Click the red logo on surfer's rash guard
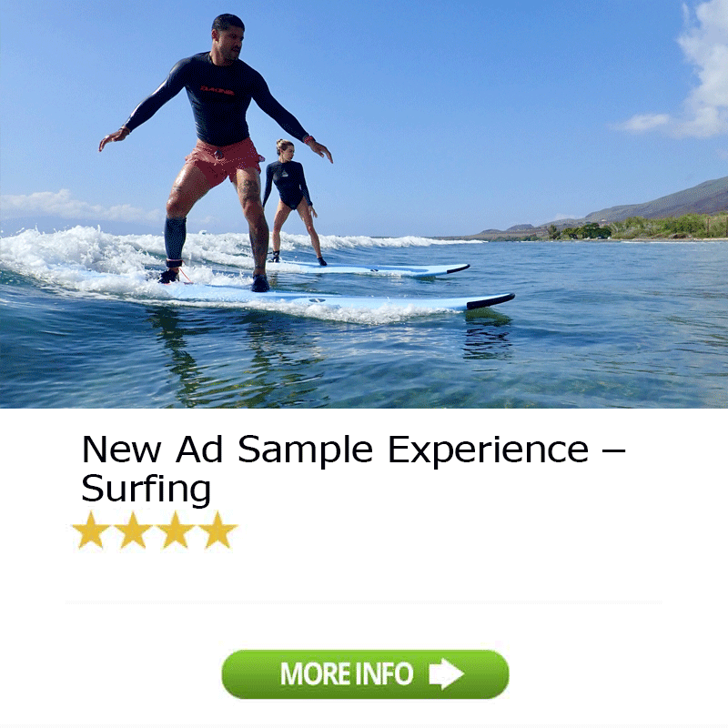 217,89
